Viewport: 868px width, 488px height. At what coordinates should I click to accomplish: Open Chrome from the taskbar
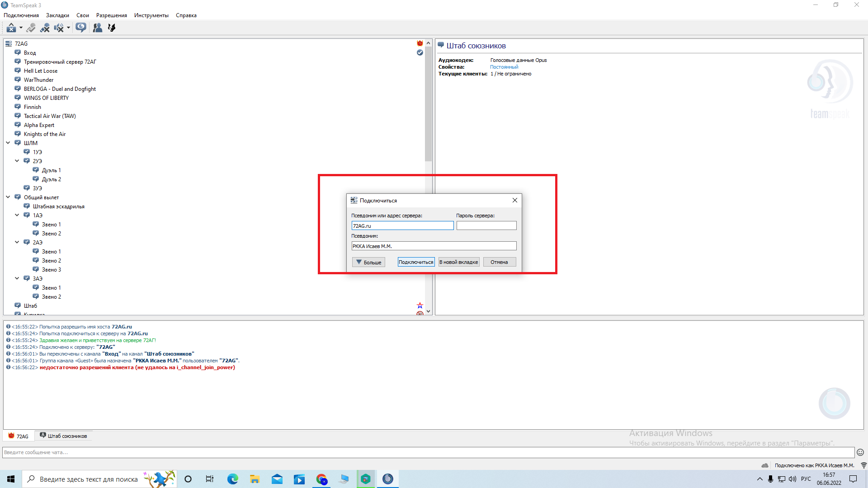(x=321, y=479)
